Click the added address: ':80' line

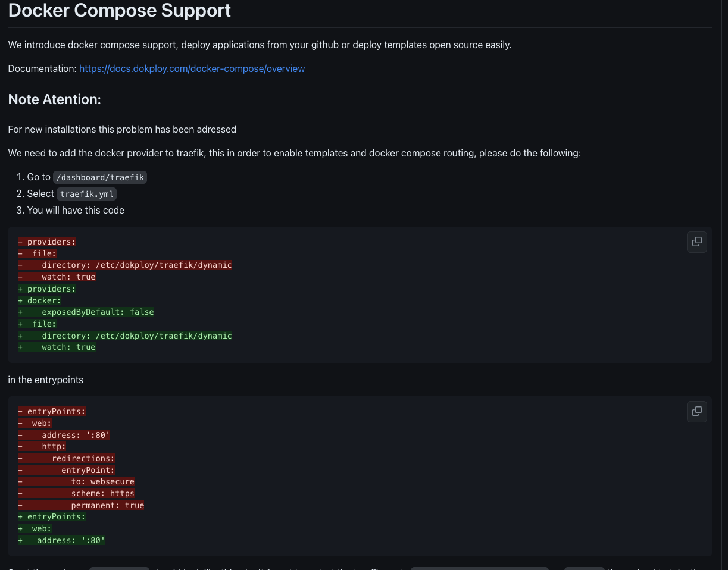(71, 540)
